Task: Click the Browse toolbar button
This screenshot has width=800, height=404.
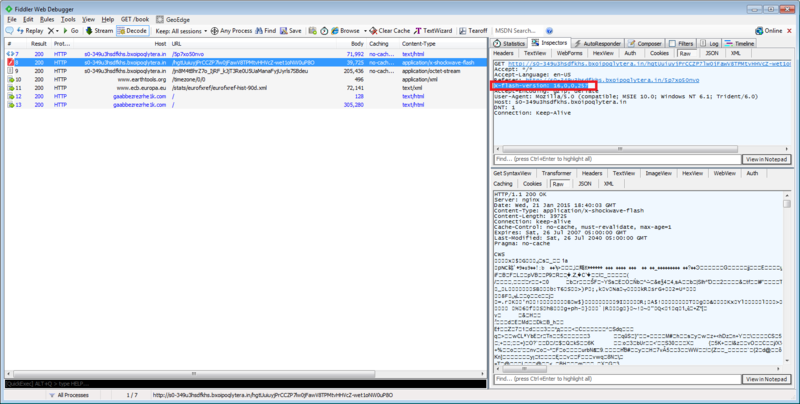Action: 345,31
